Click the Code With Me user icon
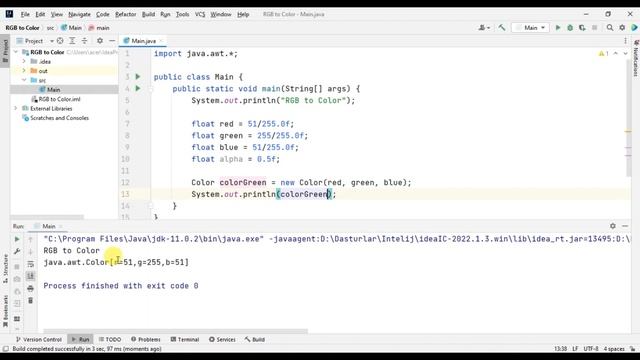This screenshot has height=360, width=640. (484, 28)
